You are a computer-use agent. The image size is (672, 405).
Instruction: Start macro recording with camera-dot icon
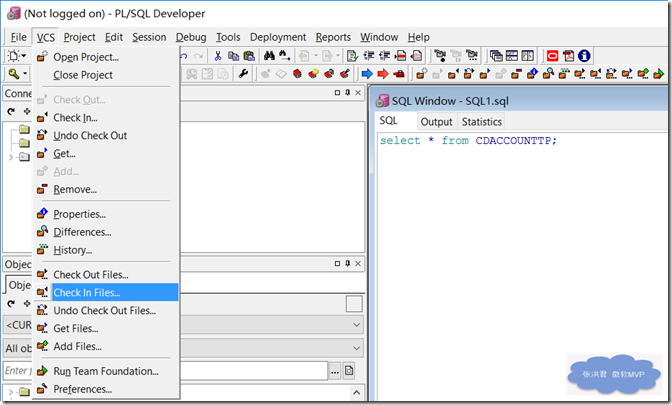pos(440,56)
